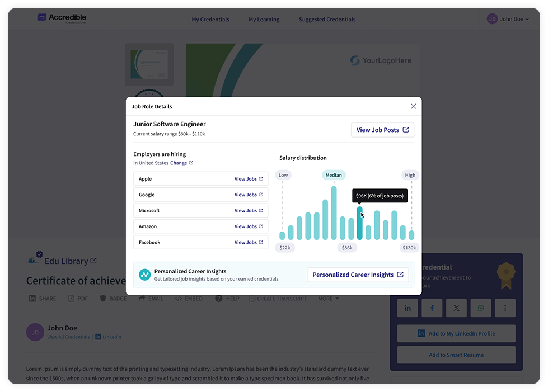Click external link icon on View Job Posts
The height and width of the screenshot is (392, 548).
click(406, 130)
